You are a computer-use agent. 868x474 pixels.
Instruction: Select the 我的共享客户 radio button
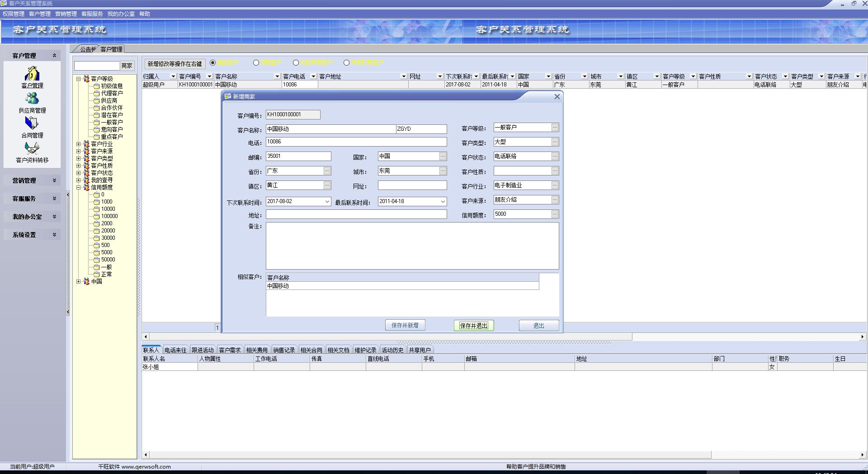click(x=296, y=63)
